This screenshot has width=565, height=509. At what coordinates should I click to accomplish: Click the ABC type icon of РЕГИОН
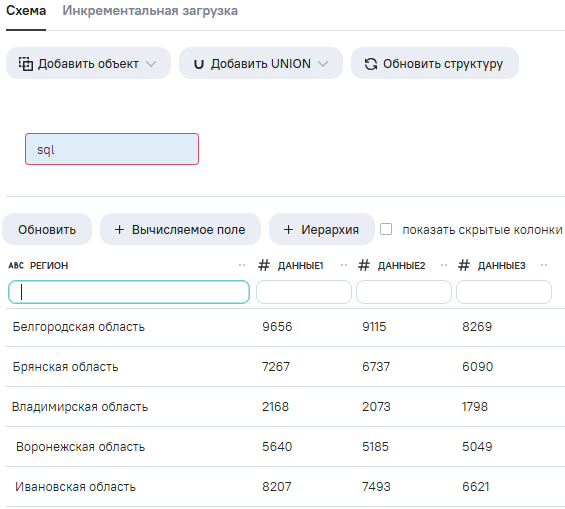click(x=16, y=265)
